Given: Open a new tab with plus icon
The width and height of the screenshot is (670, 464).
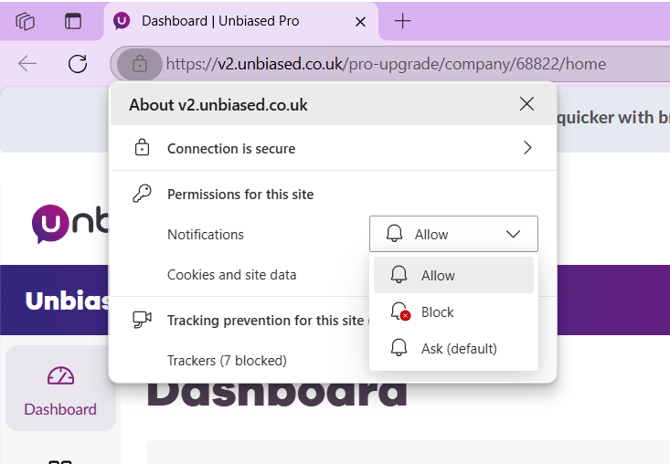Looking at the screenshot, I should tap(402, 21).
